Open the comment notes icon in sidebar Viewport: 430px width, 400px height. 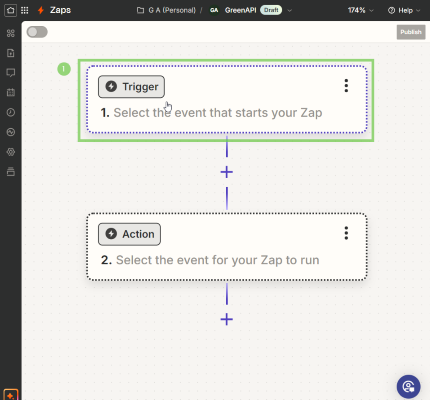pyautogui.click(x=11, y=73)
